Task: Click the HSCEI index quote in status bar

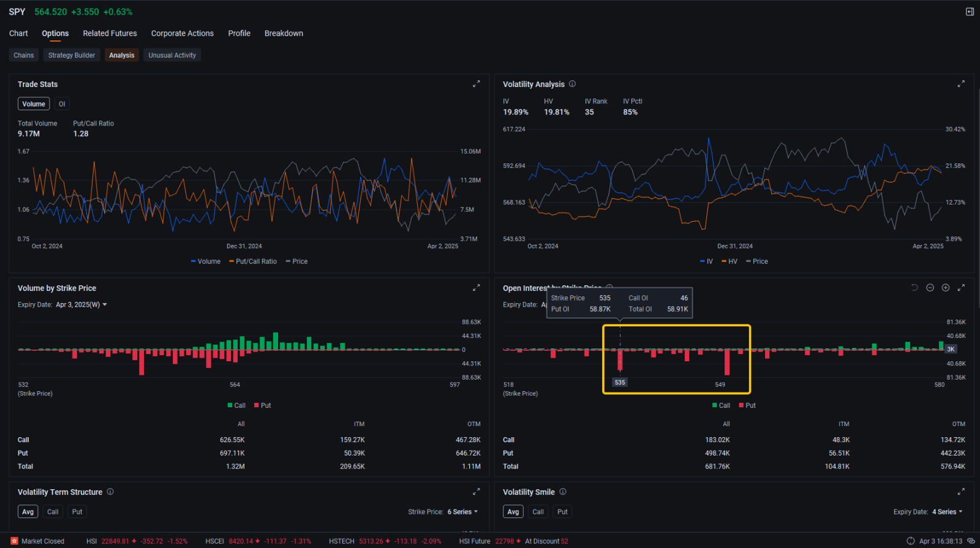Action: point(258,541)
